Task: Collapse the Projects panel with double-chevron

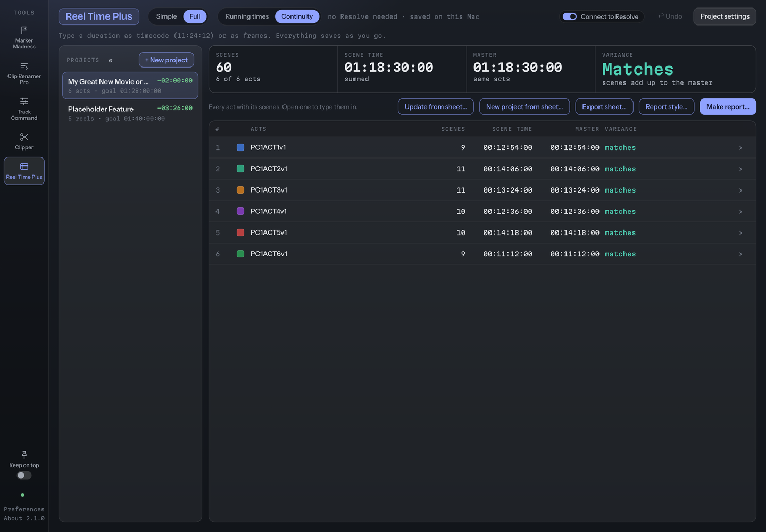Action: [111, 61]
